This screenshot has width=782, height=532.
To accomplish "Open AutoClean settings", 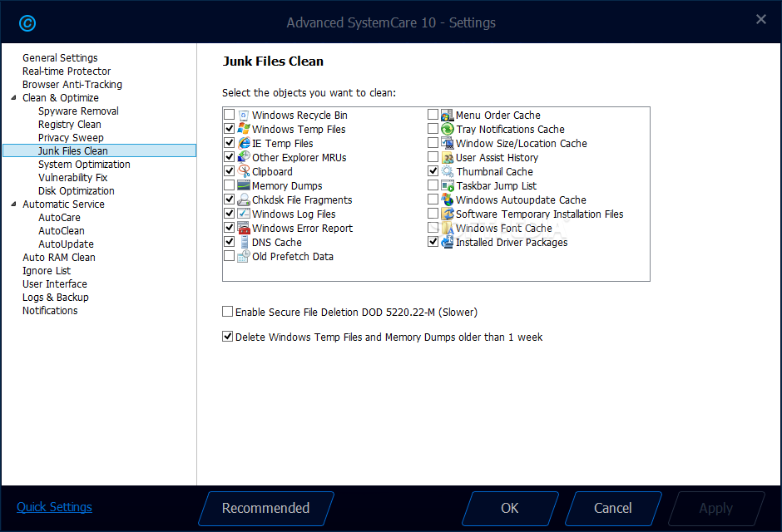I will click(62, 231).
